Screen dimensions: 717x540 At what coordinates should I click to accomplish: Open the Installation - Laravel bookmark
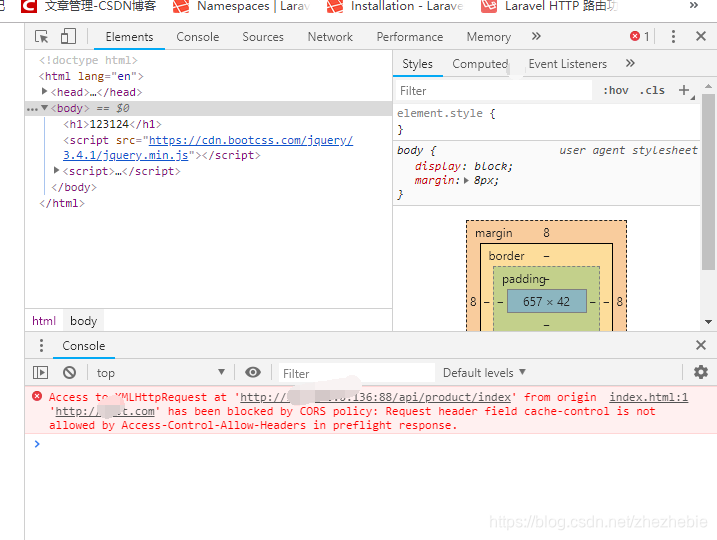(x=396, y=6)
